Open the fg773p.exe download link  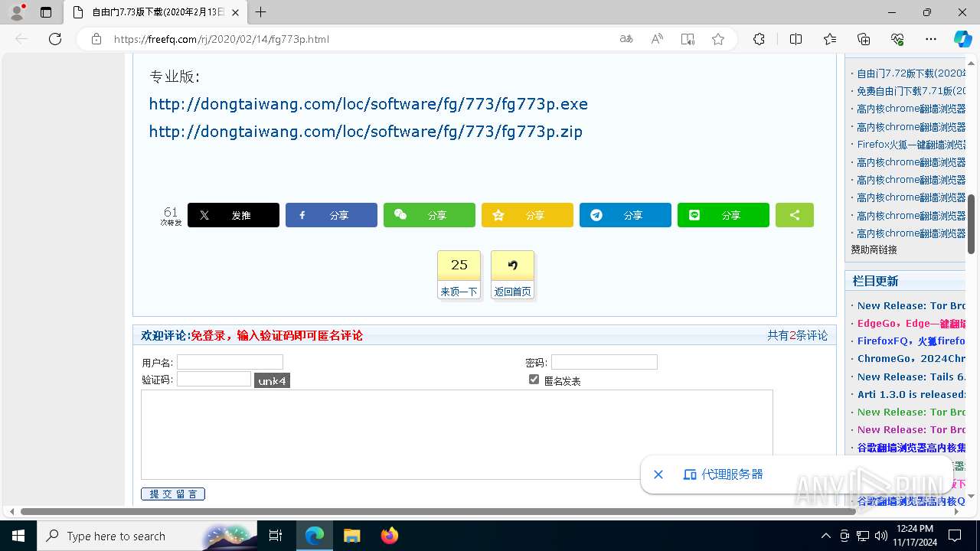tap(368, 104)
